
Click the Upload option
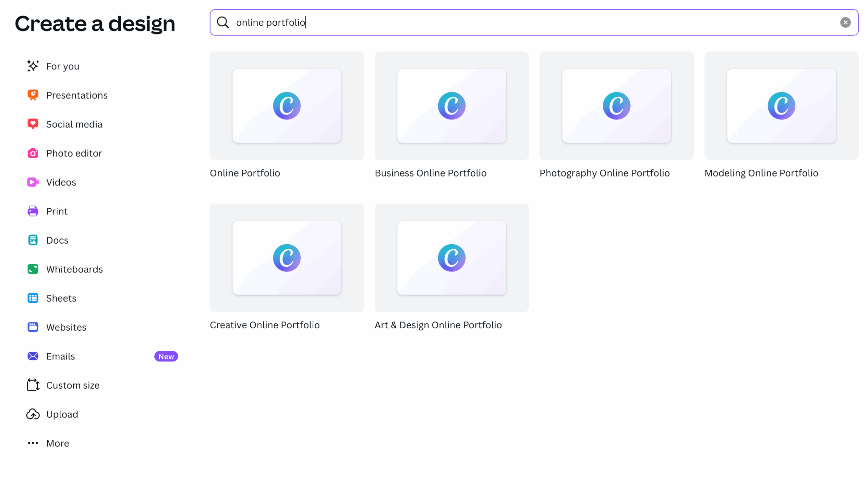click(62, 414)
